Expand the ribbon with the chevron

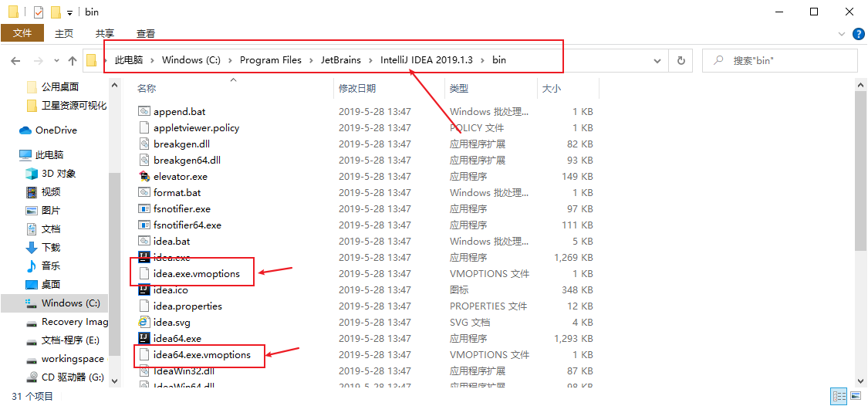pyautogui.click(x=842, y=34)
